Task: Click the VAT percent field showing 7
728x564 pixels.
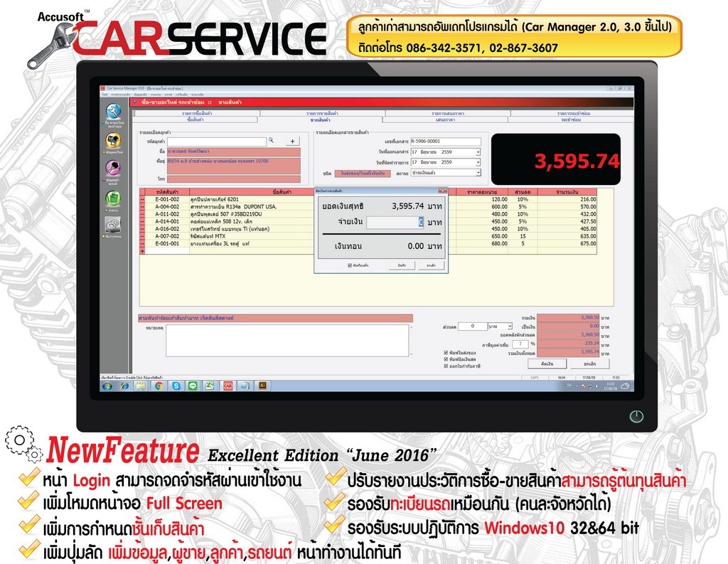Action: coord(520,344)
